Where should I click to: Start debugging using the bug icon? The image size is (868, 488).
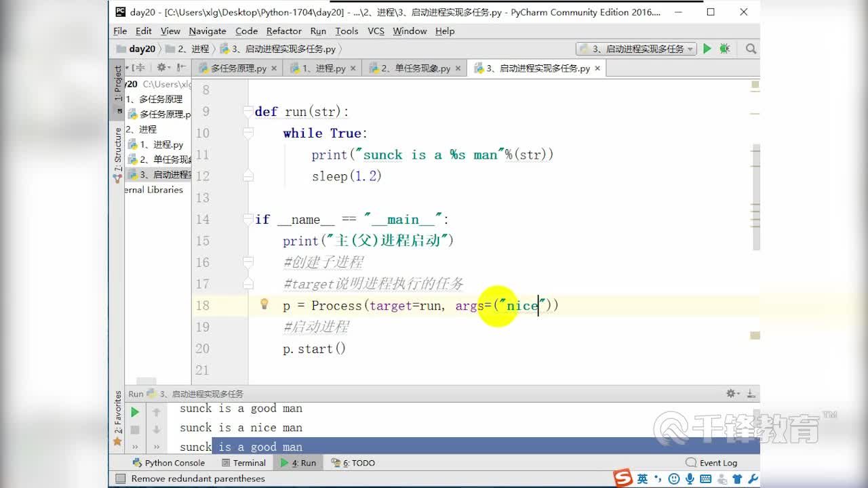pos(724,48)
